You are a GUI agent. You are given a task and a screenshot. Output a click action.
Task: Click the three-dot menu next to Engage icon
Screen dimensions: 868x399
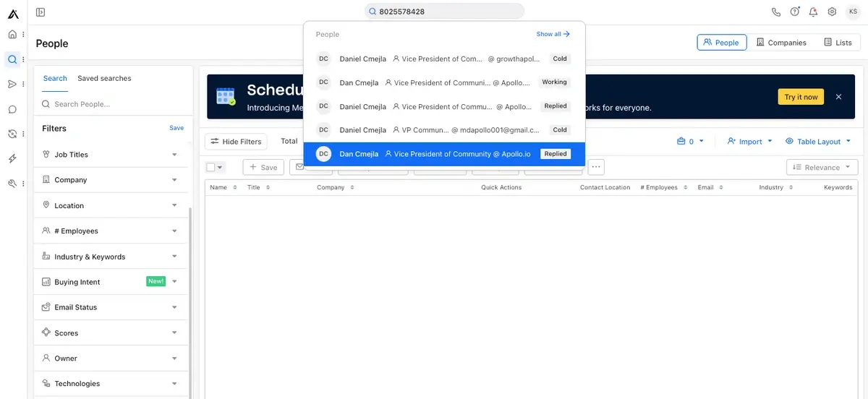pos(23,84)
